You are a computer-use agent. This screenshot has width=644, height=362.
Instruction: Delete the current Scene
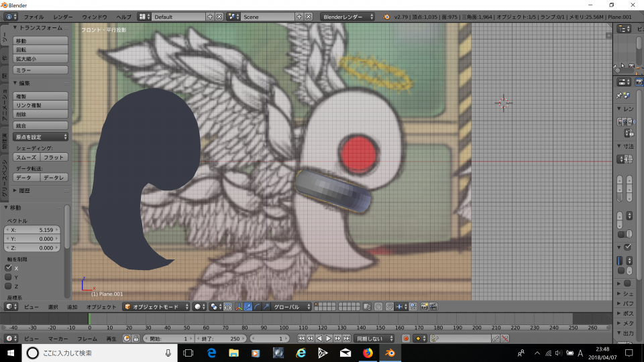309,17
